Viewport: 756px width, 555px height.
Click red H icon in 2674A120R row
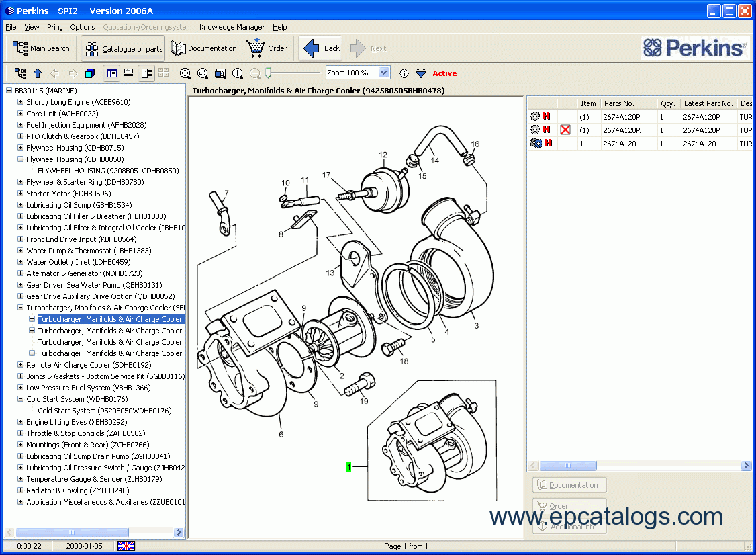click(x=547, y=129)
